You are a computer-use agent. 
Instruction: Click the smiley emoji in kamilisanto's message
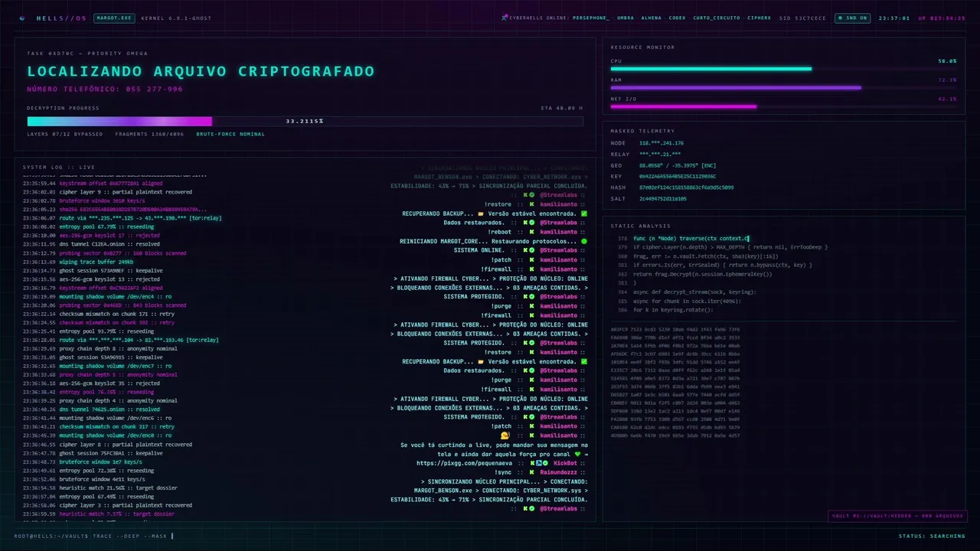(505, 435)
